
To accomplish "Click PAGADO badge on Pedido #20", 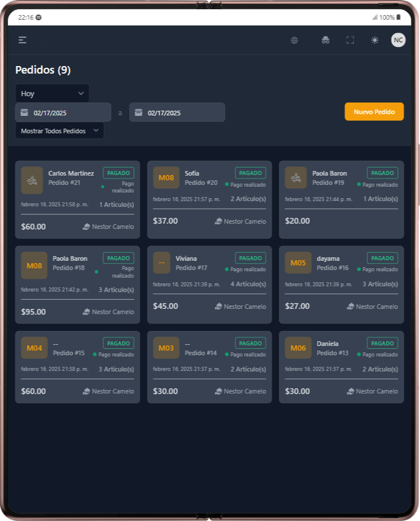I will pos(250,173).
